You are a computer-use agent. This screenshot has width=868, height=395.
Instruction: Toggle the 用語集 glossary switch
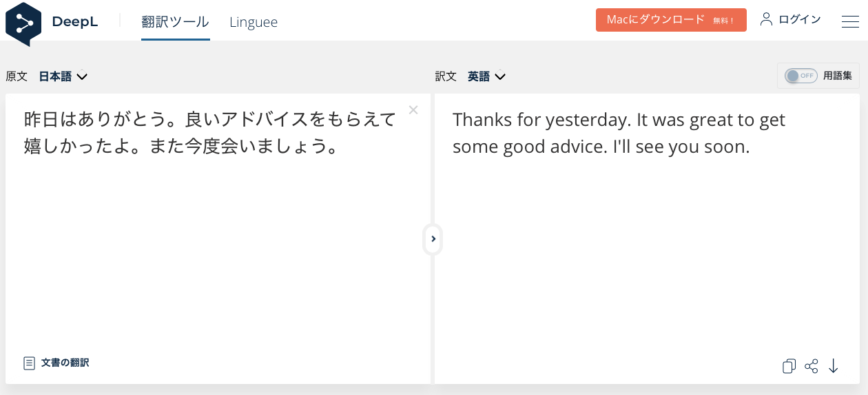coord(800,76)
